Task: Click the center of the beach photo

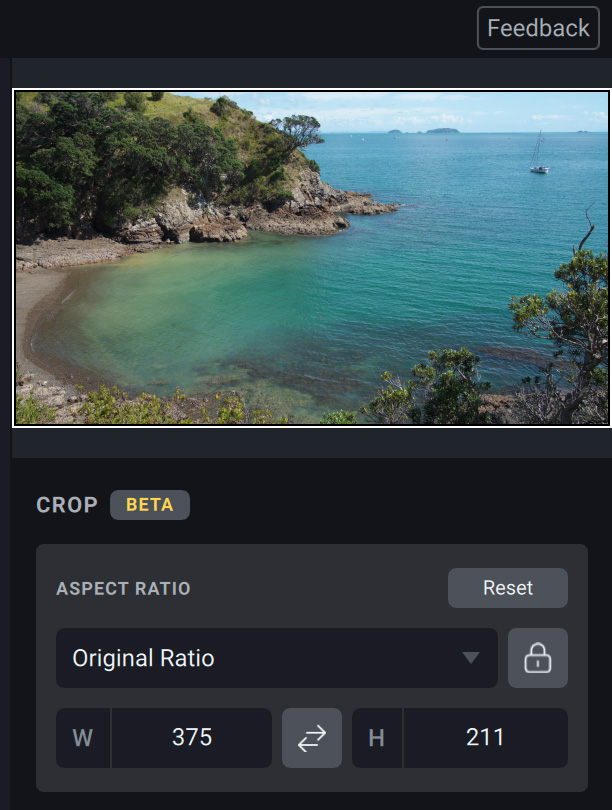Action: pos(311,258)
